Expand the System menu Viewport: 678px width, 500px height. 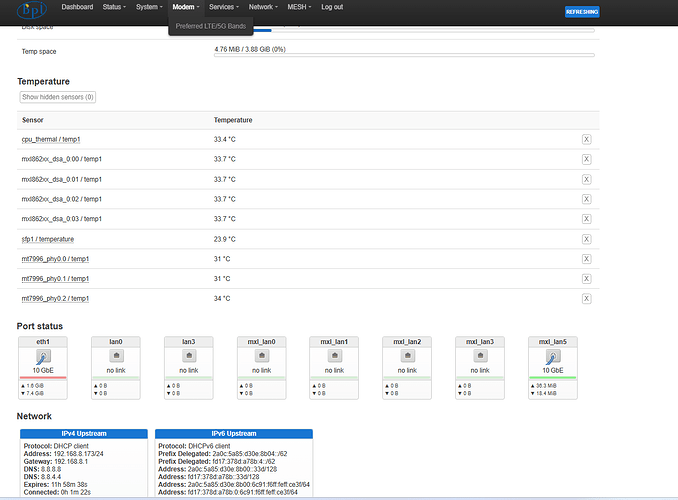pos(149,7)
